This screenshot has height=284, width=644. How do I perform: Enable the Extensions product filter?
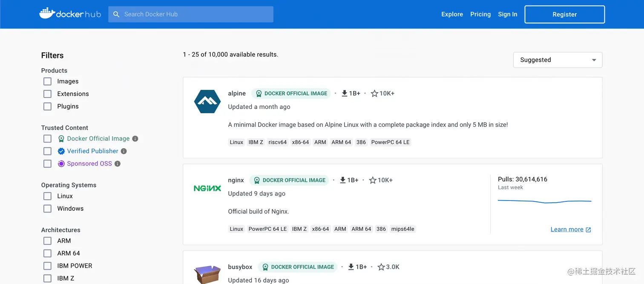point(47,94)
